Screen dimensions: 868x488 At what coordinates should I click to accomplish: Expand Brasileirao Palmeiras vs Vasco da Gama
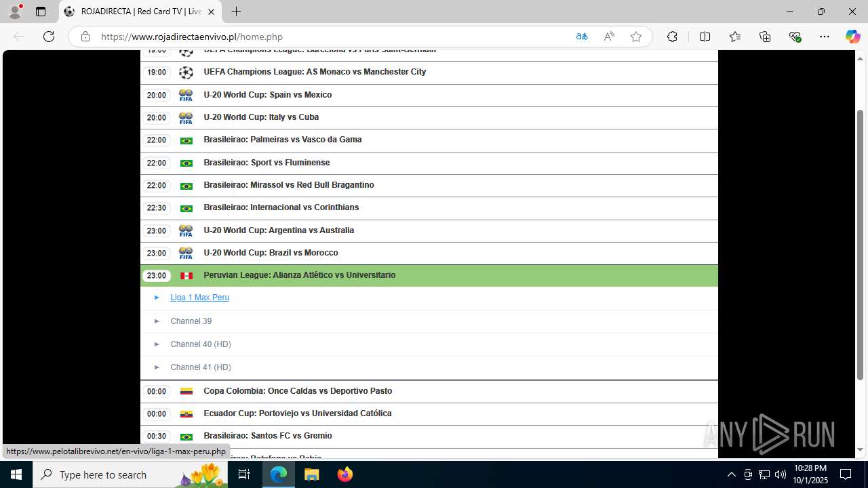[x=429, y=140]
